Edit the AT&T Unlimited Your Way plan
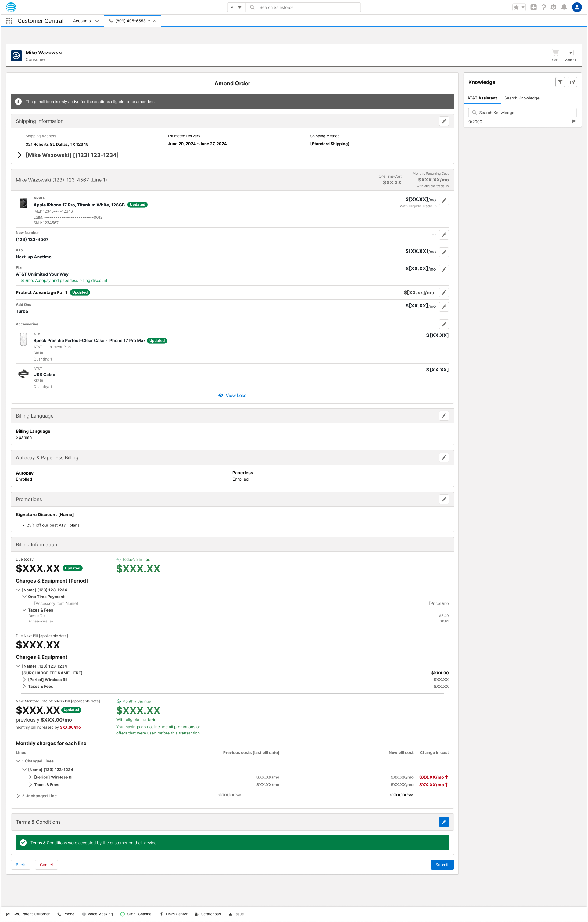This screenshot has height=922, width=588. (444, 270)
